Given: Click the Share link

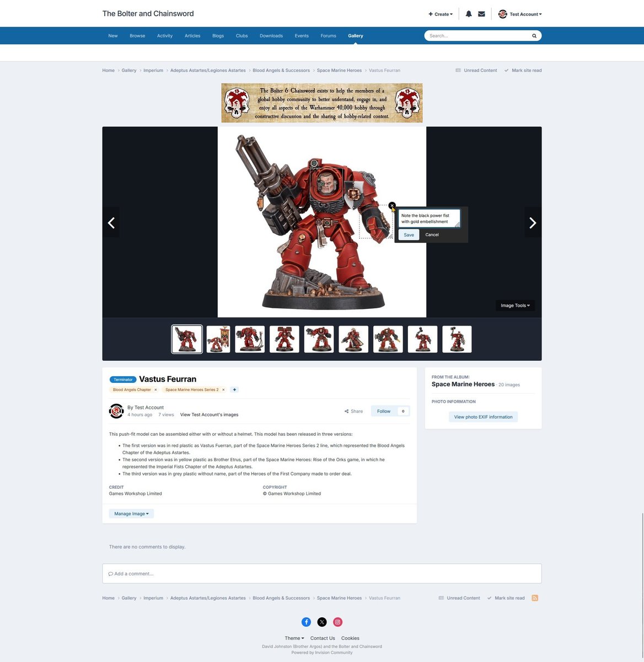Looking at the screenshot, I should click(x=353, y=412).
